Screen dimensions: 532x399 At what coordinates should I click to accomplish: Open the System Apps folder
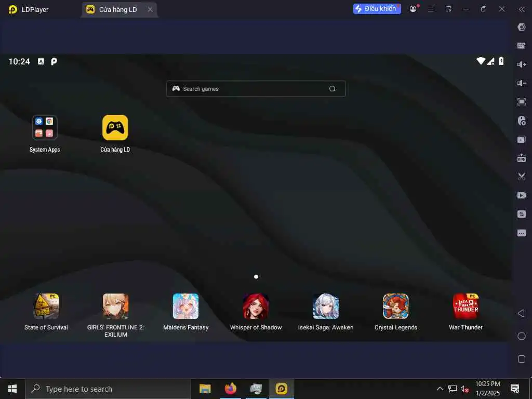[45, 128]
